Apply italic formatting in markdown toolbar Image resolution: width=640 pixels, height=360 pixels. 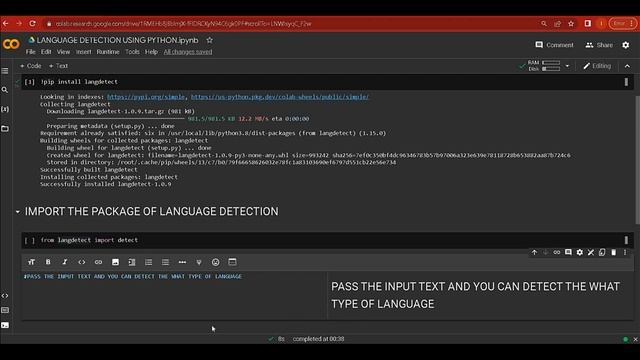coord(64,262)
